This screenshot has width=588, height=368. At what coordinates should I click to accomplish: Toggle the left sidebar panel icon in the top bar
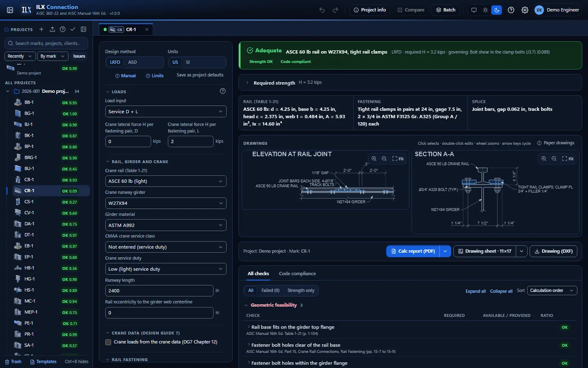click(10, 10)
